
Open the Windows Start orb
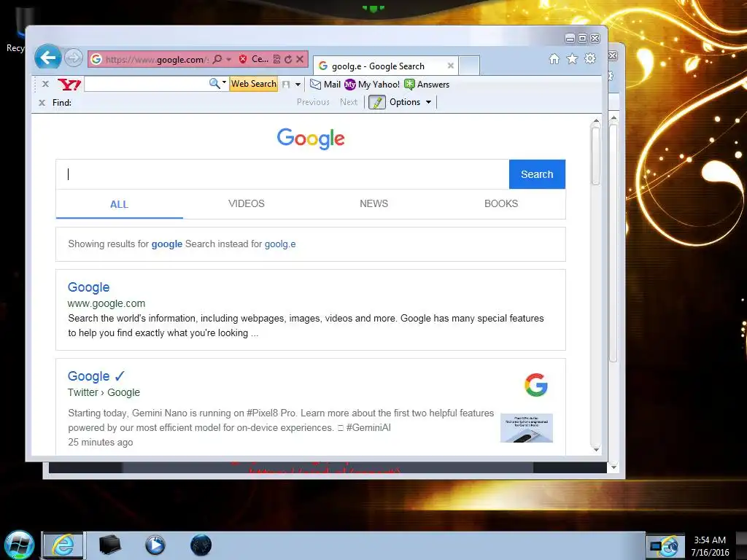19,545
